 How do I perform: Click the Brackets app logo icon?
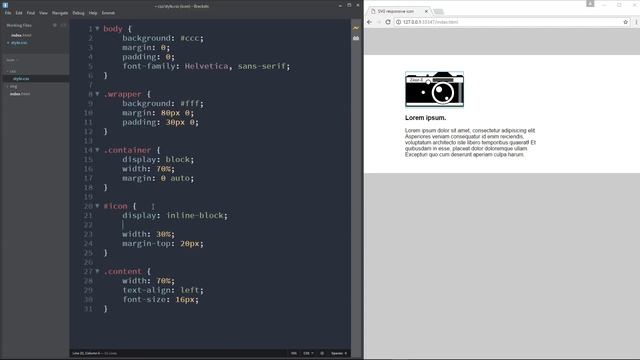point(5,5)
